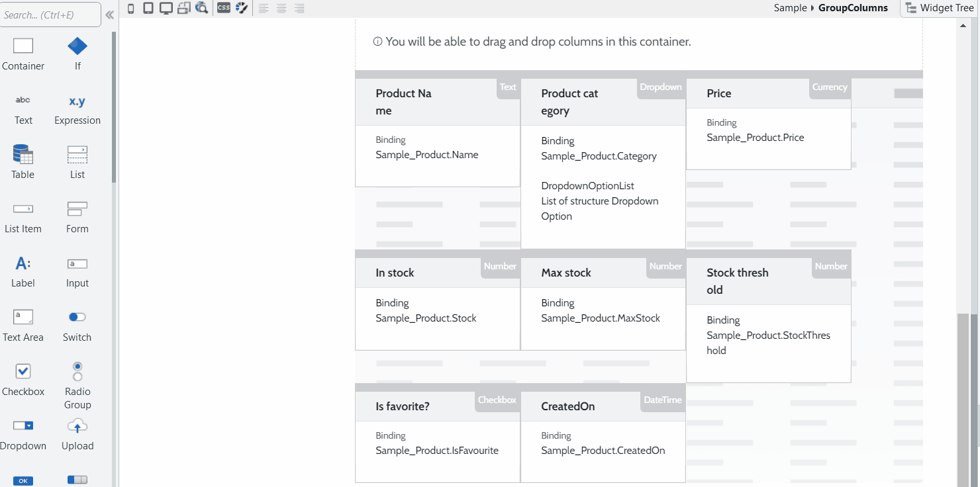Select the Product category dropdown column

pyautogui.click(x=569, y=102)
